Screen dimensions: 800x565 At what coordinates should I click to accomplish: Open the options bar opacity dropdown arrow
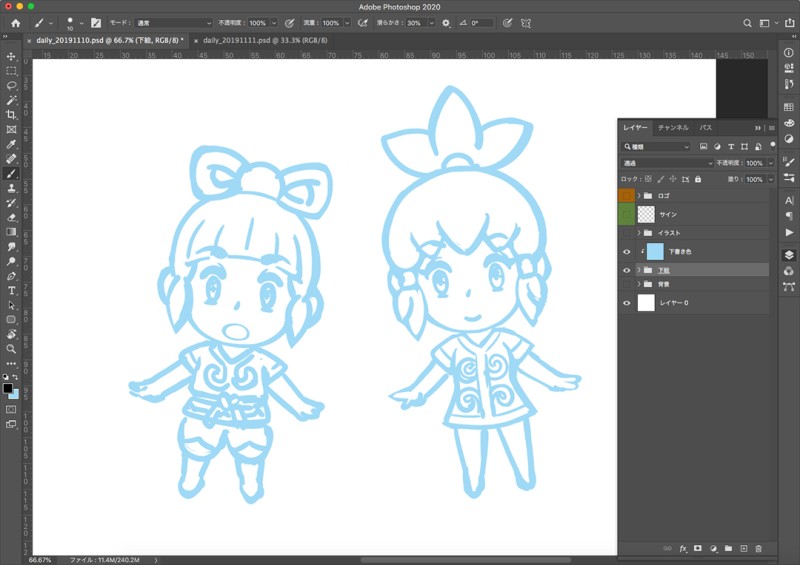click(x=274, y=23)
